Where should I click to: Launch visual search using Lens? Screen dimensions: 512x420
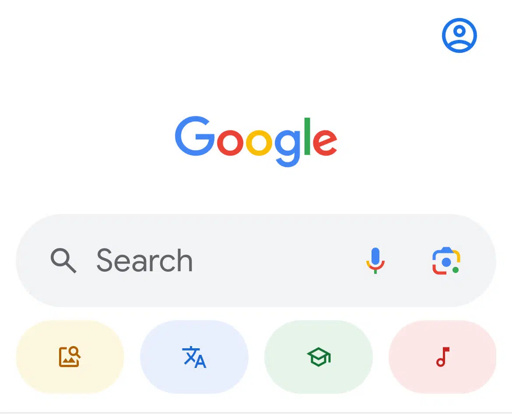click(446, 261)
